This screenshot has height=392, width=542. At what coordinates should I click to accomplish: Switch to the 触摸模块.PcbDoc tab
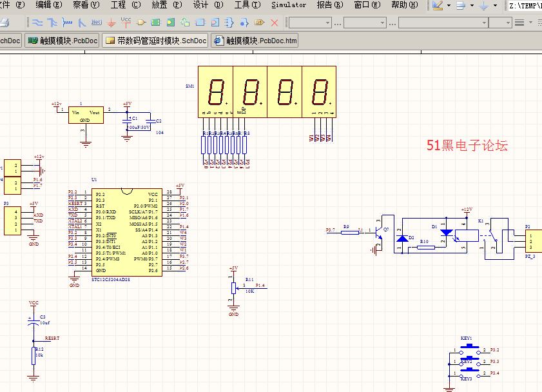click(63, 41)
